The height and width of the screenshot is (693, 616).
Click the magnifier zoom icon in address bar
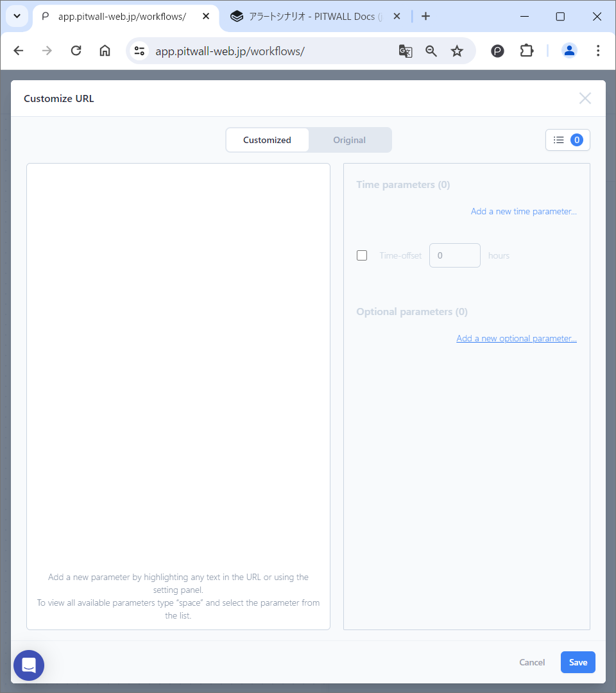pyautogui.click(x=431, y=51)
